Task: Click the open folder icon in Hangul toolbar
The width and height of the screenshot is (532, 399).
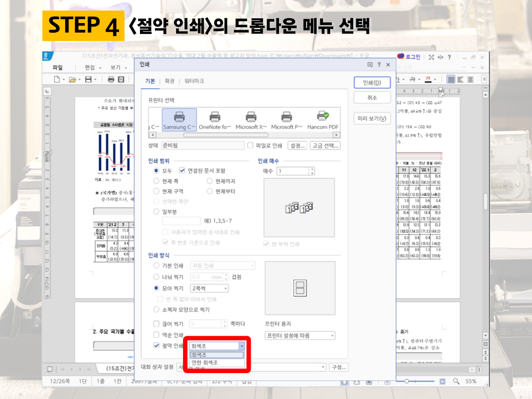Action: (72, 80)
